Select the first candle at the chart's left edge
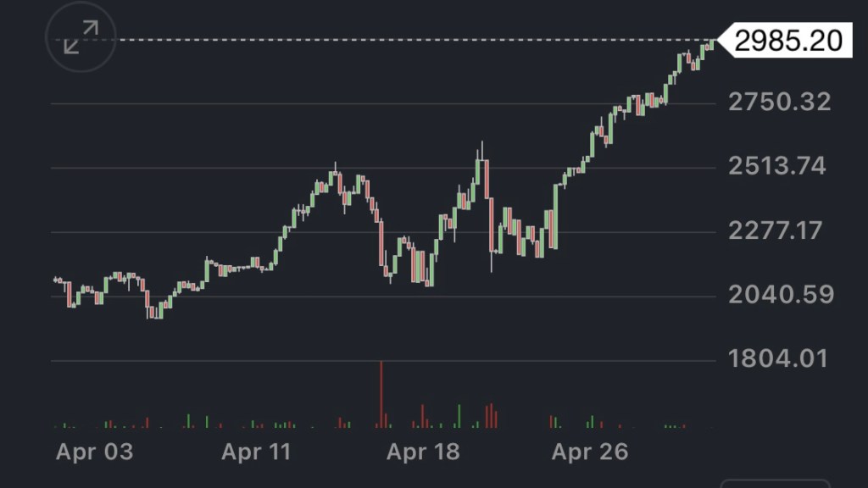This screenshot has width=868, height=488. pos(58,279)
